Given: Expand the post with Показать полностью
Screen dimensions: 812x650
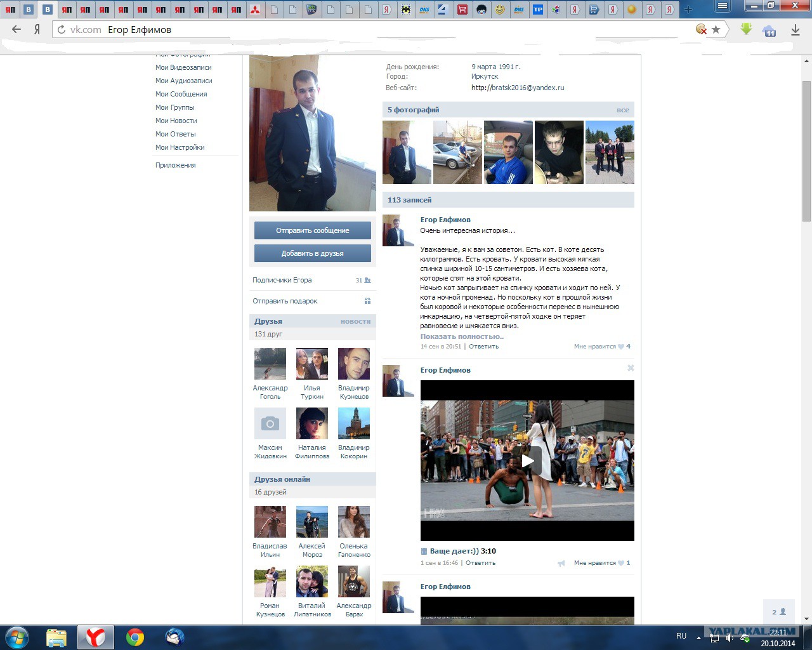Looking at the screenshot, I should coord(462,336).
